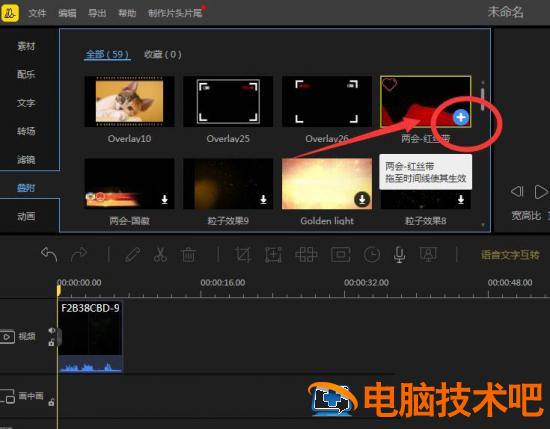
Task: Click the screen recording presenter icon
Action: coord(428,255)
